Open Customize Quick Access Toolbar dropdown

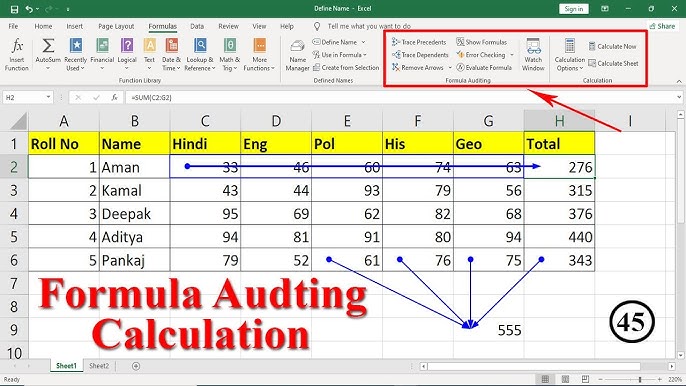pos(68,9)
